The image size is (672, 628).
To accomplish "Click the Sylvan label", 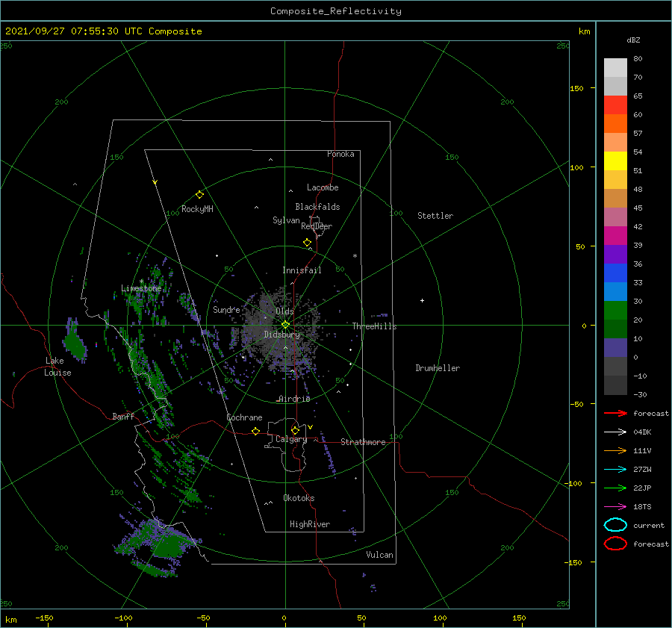I will [x=286, y=220].
